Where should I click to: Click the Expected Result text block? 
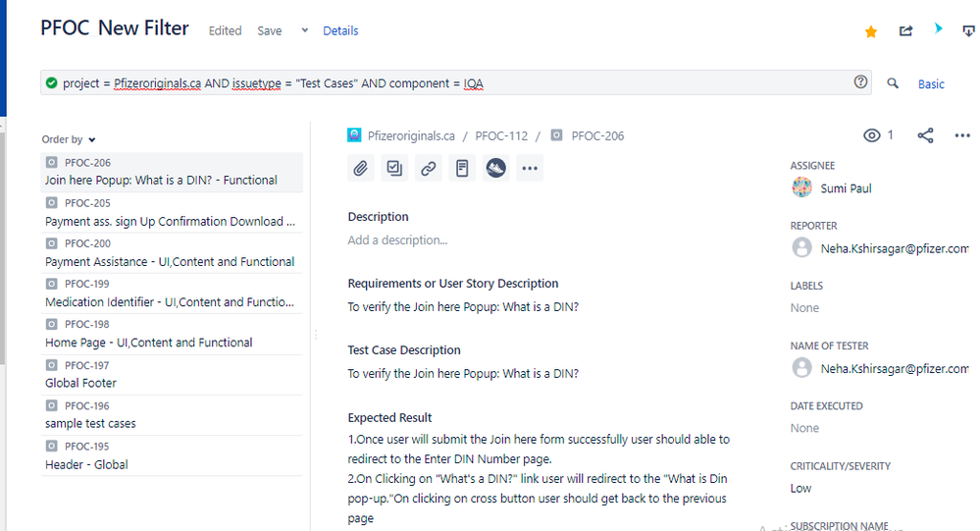coord(539,478)
